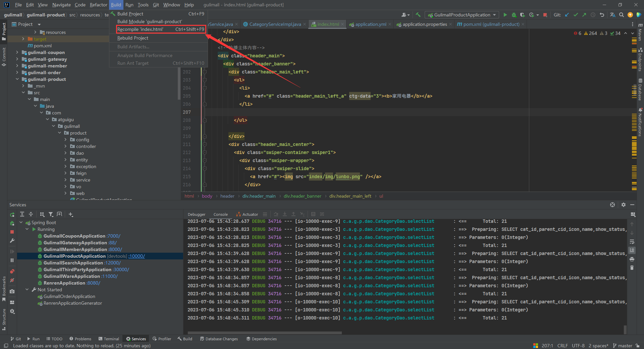
Task: Toggle soft-wrap in the console output panel
Action: tap(632, 242)
